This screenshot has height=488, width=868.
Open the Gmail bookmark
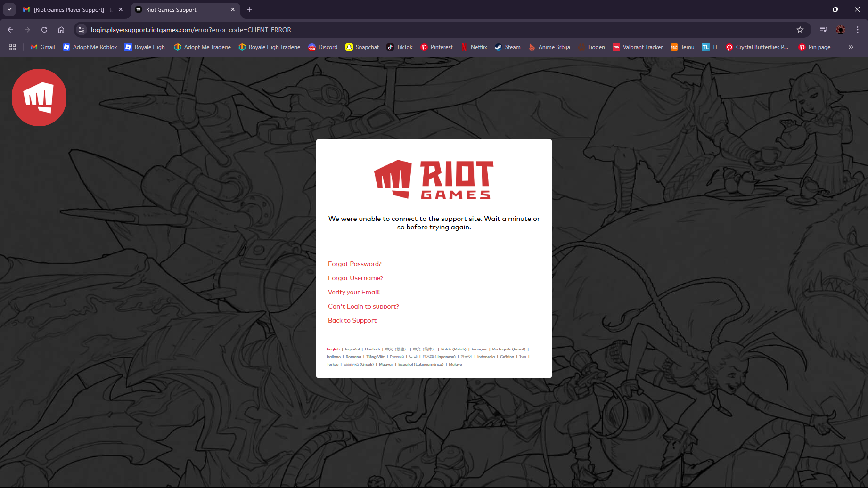43,47
